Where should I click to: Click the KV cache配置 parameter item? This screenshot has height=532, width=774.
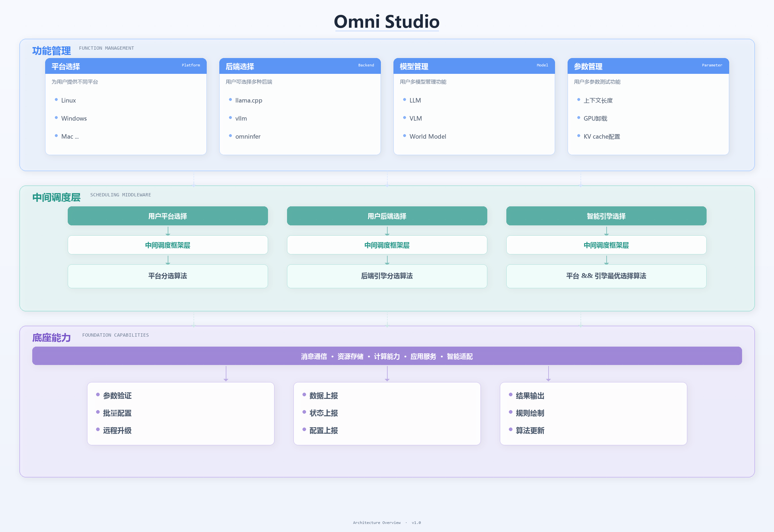click(601, 136)
